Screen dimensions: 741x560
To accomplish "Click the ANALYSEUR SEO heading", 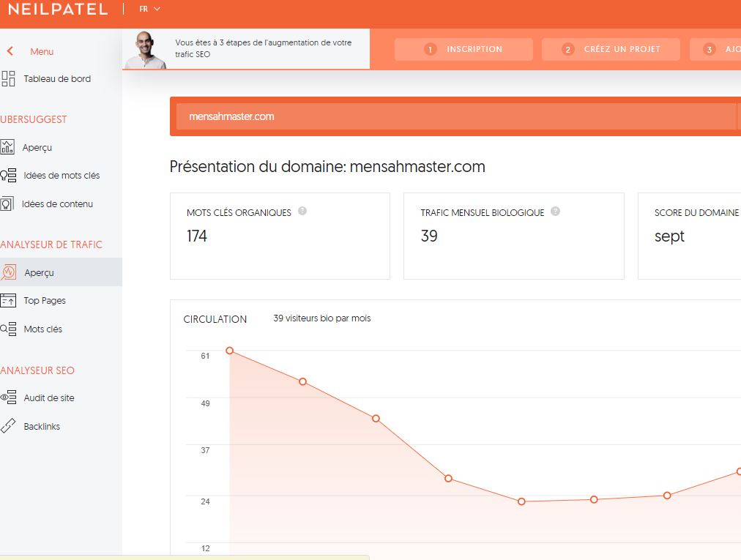I will point(37,370).
